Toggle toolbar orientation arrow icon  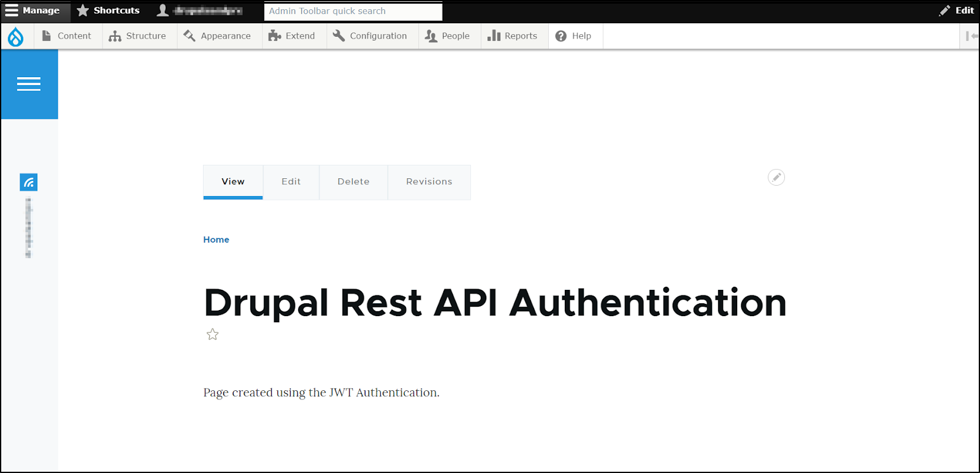(971, 36)
